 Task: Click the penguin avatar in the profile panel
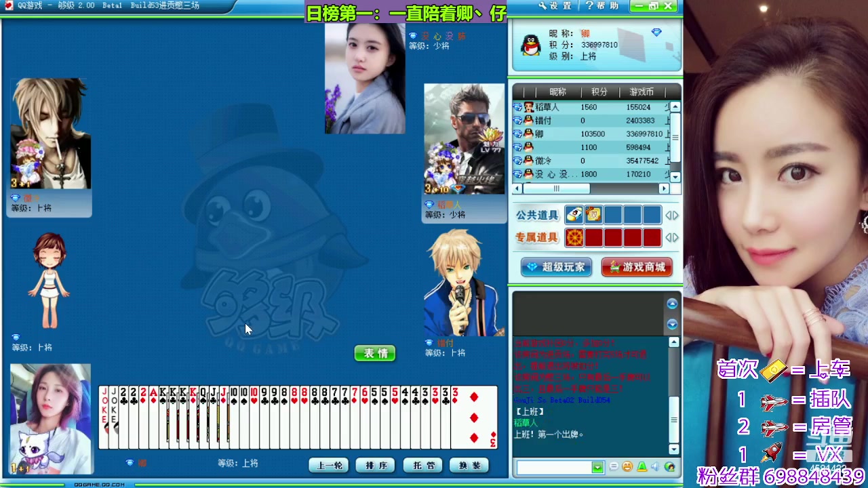pyautogui.click(x=530, y=45)
